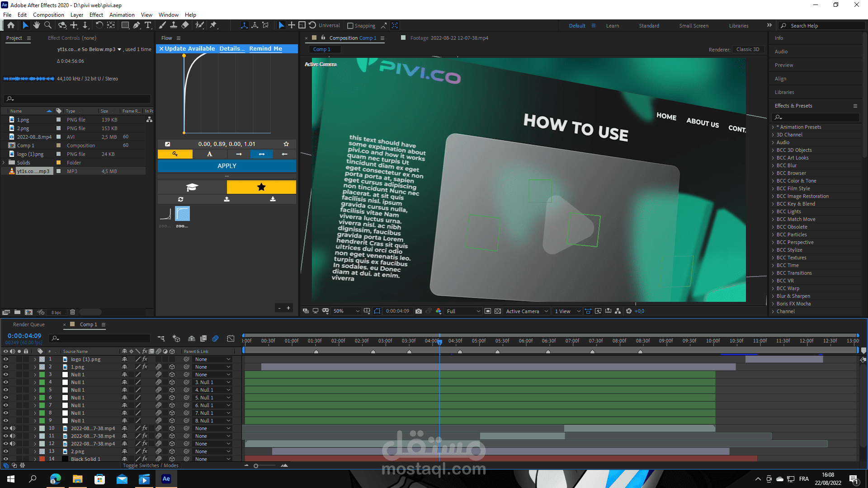868x488 pixels.
Task: Switch to the Render Queue tab
Action: pos(28,324)
